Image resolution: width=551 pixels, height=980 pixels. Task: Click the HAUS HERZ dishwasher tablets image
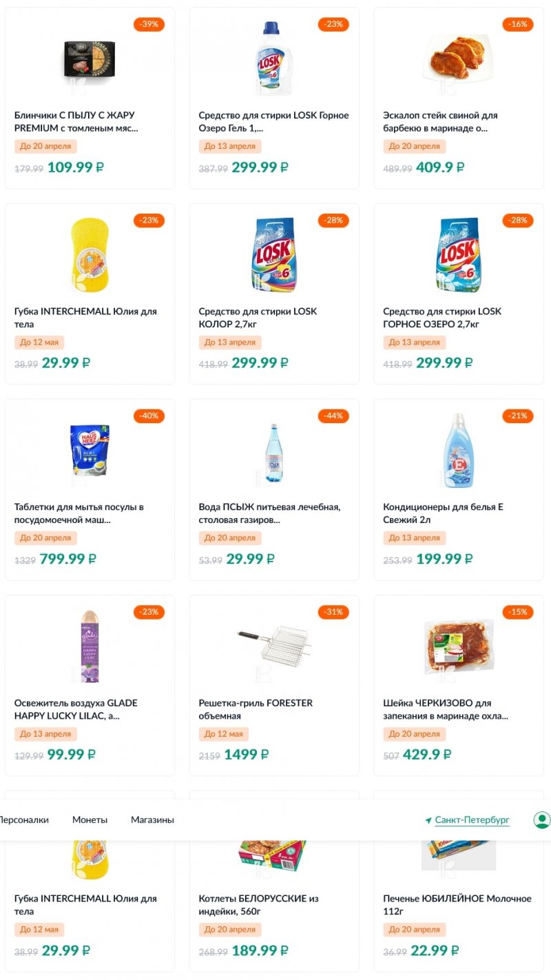(x=90, y=450)
